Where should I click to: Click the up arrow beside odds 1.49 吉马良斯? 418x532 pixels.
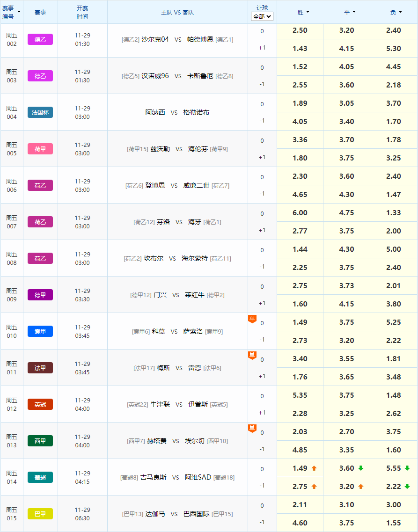314,468
